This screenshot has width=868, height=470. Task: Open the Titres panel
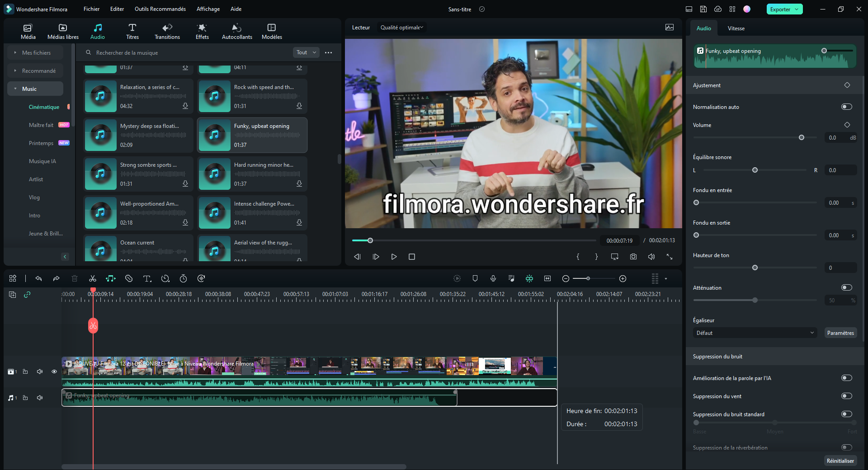[132, 32]
